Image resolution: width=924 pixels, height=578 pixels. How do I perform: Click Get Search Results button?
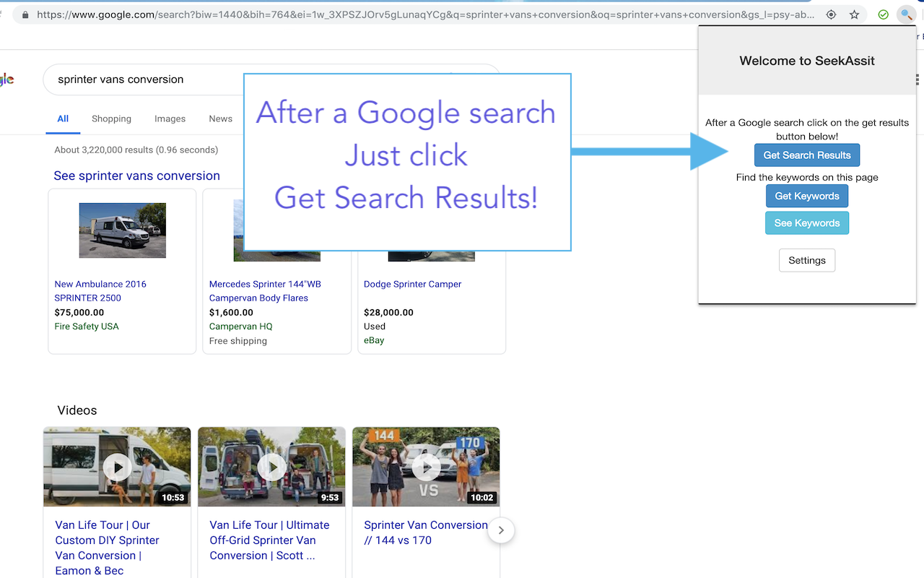[x=807, y=155]
